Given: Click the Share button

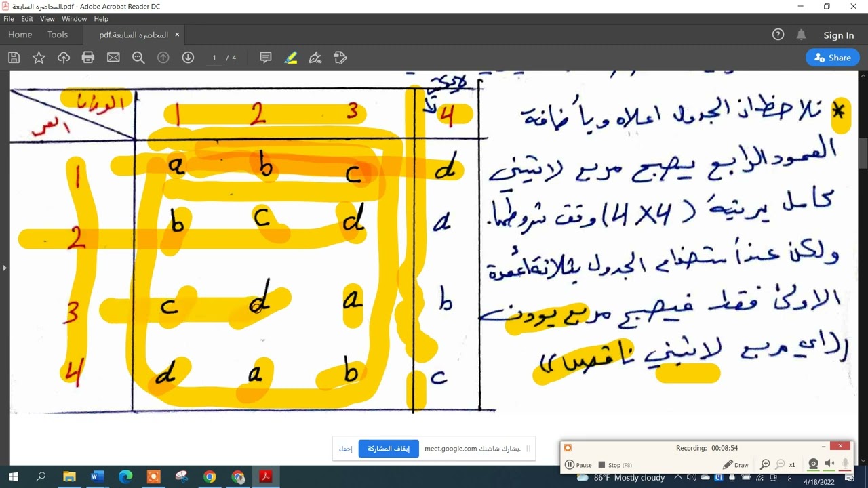Looking at the screenshot, I should click(x=833, y=58).
